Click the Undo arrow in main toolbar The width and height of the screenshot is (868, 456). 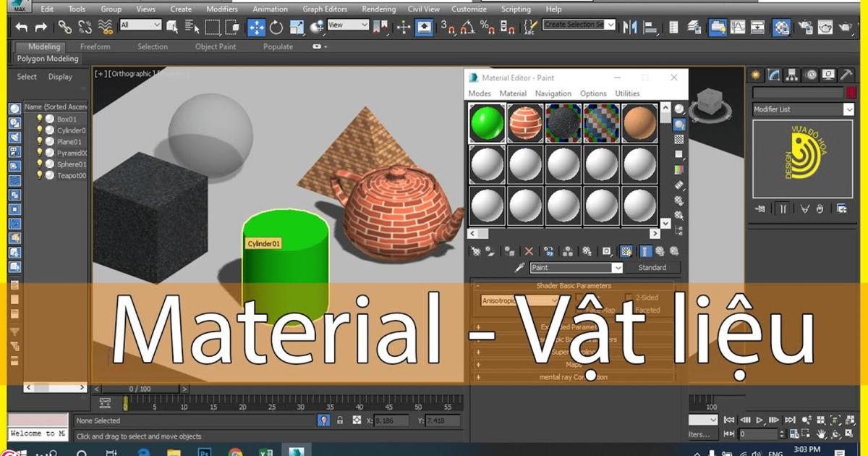[x=22, y=28]
